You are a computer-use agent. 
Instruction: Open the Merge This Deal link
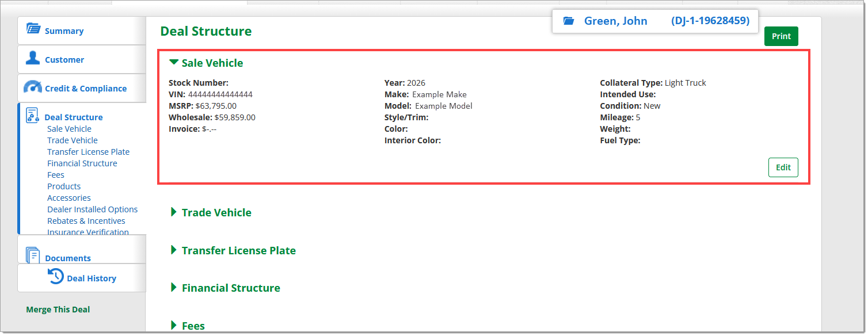58,310
